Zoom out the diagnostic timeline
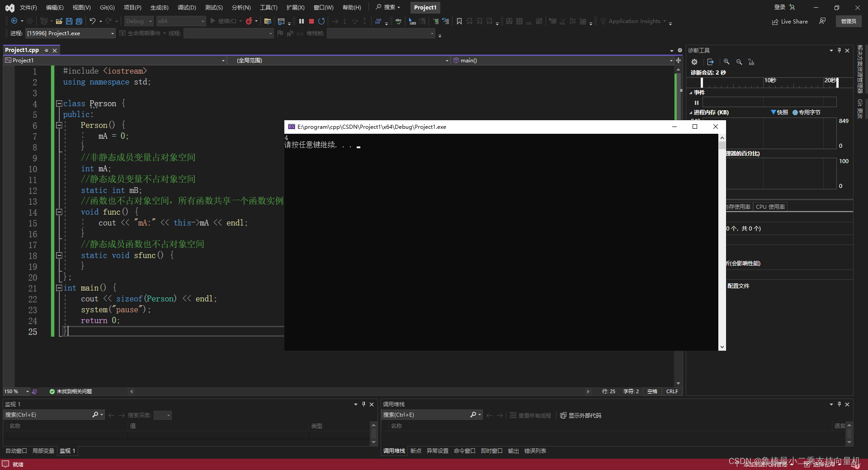The height and width of the screenshot is (470, 868). tap(739, 62)
